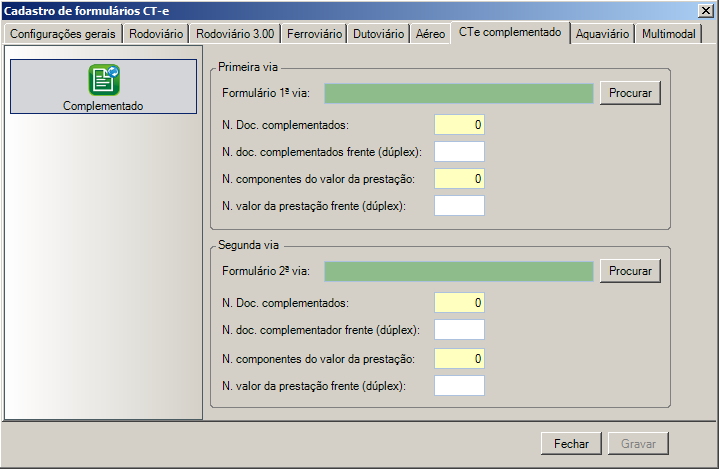This screenshot has width=719, height=469.
Task: Select the Aquaviário tab
Action: pyautogui.click(x=603, y=33)
